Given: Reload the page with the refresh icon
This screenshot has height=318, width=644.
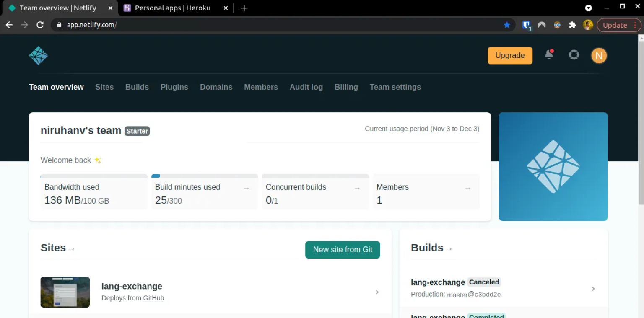Looking at the screenshot, I should tap(40, 25).
